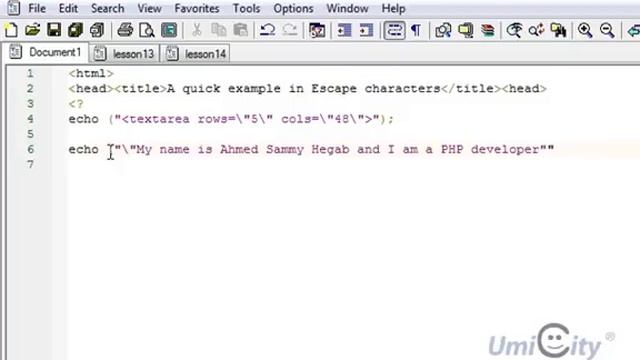Click the 'Escape' word in the title line
The image size is (640, 360).
[334, 89]
